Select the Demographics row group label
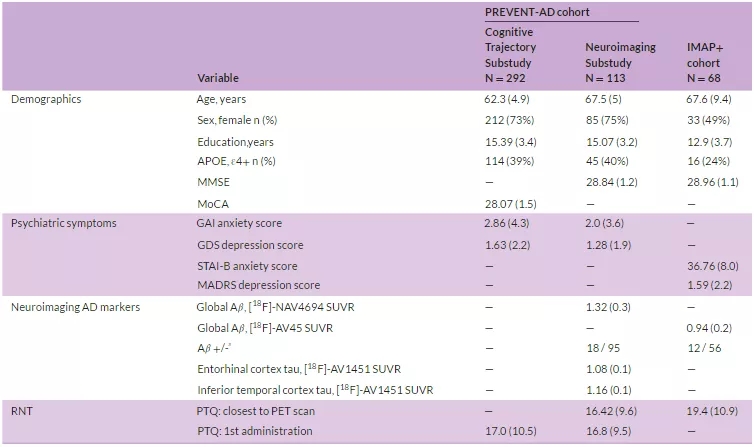The height and width of the screenshot is (447, 754). click(x=46, y=99)
